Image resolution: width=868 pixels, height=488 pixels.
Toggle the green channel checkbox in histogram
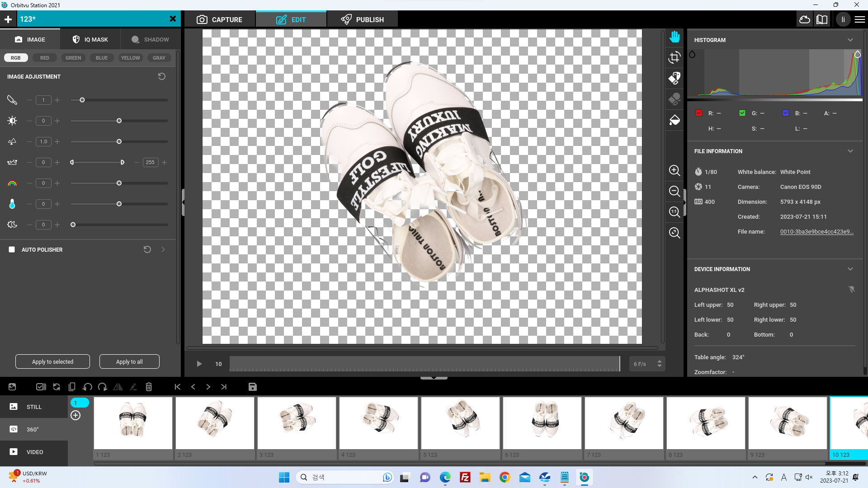[742, 113]
